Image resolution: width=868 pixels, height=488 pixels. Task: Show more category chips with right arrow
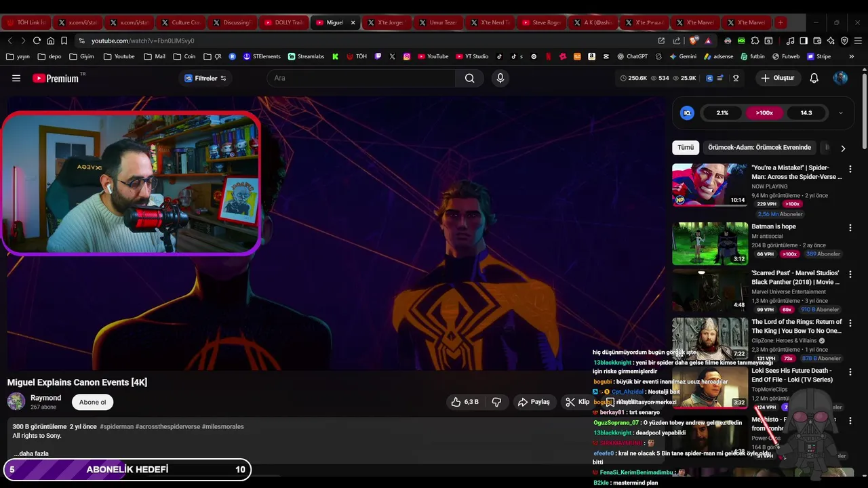[843, 148]
